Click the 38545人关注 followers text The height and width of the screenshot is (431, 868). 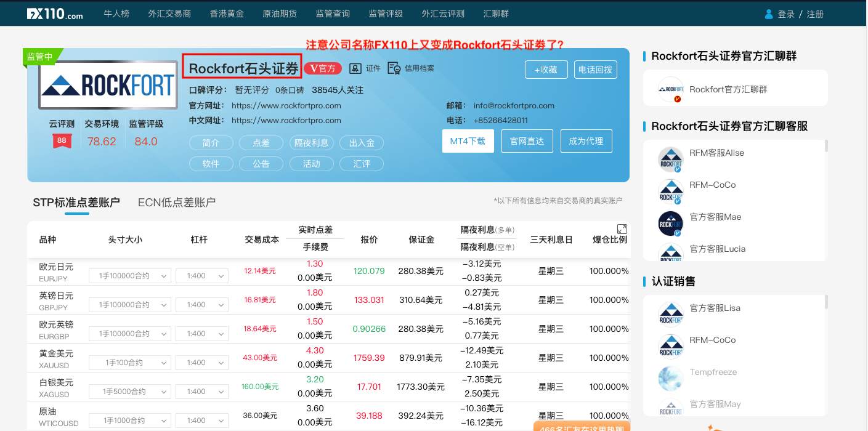[338, 90]
